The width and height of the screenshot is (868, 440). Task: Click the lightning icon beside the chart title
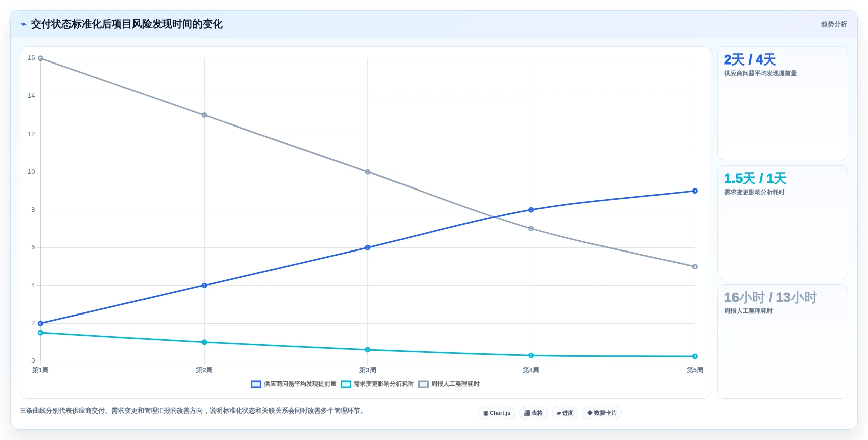coord(23,24)
